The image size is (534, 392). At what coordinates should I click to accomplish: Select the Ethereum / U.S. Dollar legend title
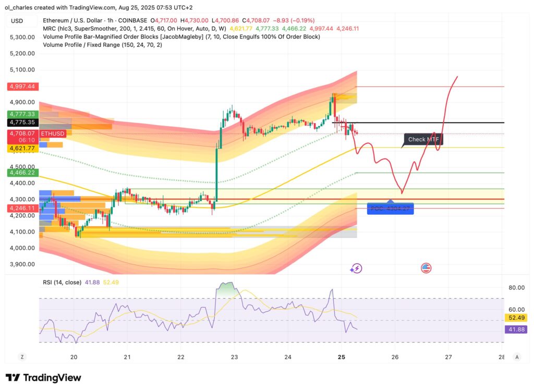click(78, 20)
